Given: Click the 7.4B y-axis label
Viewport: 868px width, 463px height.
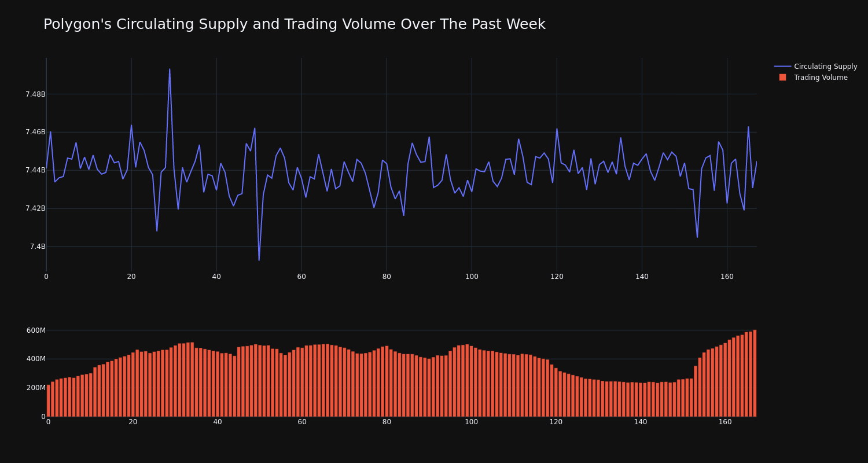Looking at the screenshot, I should pyautogui.click(x=38, y=247).
